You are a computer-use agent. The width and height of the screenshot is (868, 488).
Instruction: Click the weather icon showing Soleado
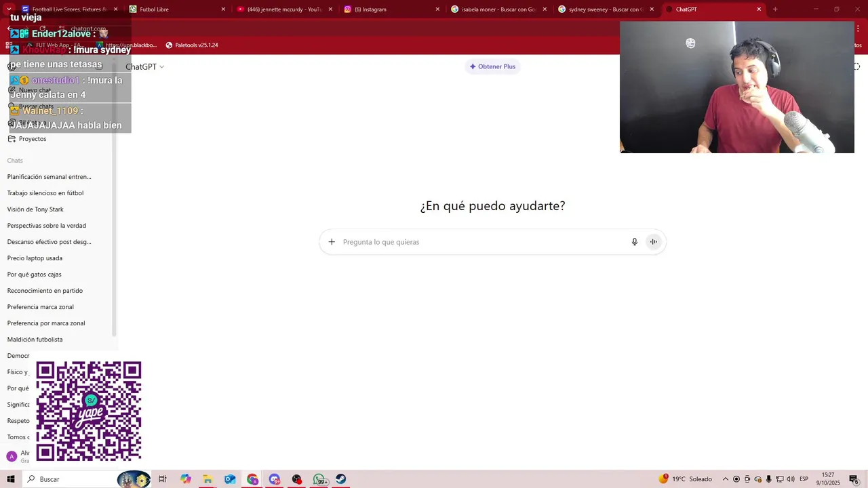pos(663,479)
